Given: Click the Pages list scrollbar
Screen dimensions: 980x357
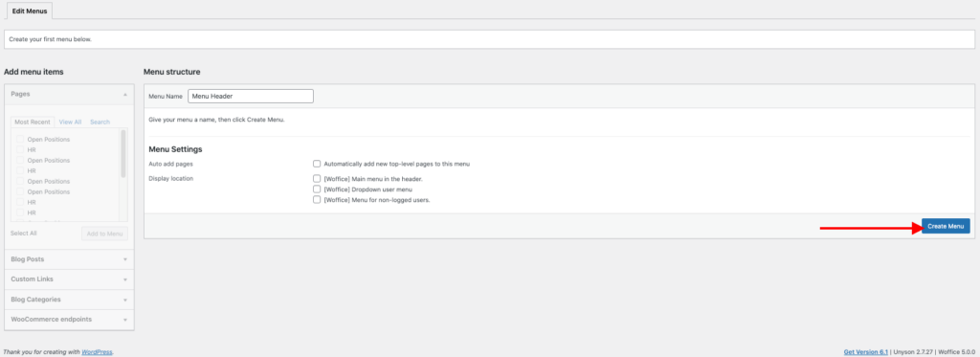Looking at the screenshot, I should click(x=123, y=154).
